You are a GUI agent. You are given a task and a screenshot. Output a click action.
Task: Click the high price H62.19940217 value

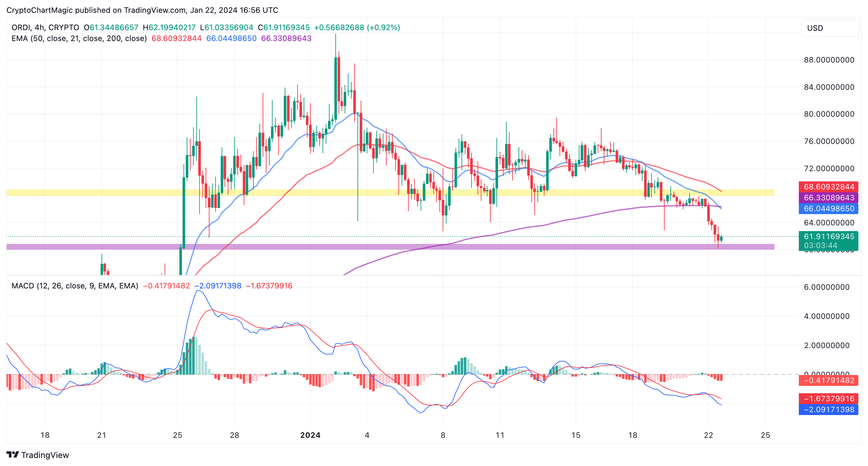coord(169,27)
